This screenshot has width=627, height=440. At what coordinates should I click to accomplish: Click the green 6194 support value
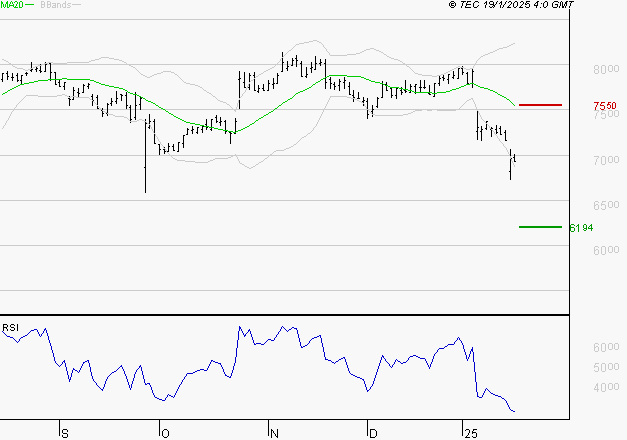(581, 228)
